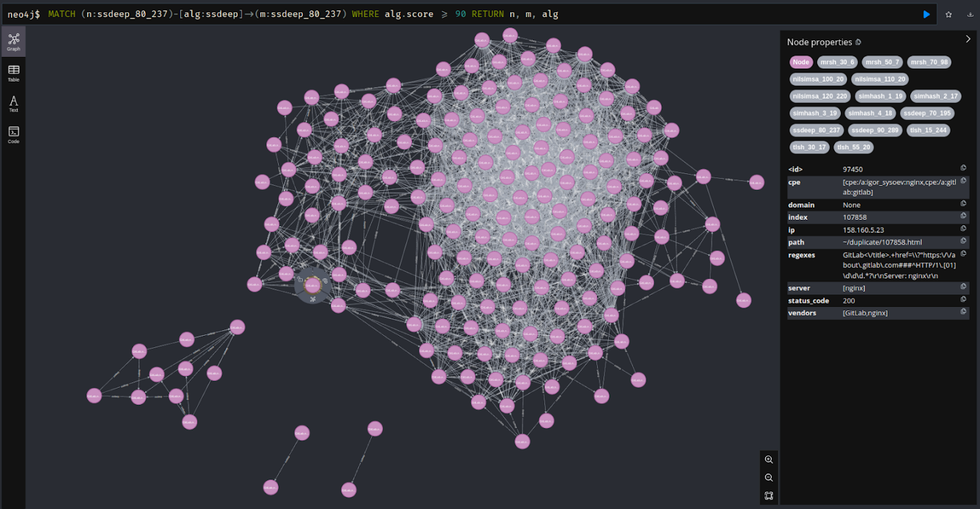Viewport: 980px width, 509px height.
Task: Favorite the query using star icon
Action: click(948, 14)
